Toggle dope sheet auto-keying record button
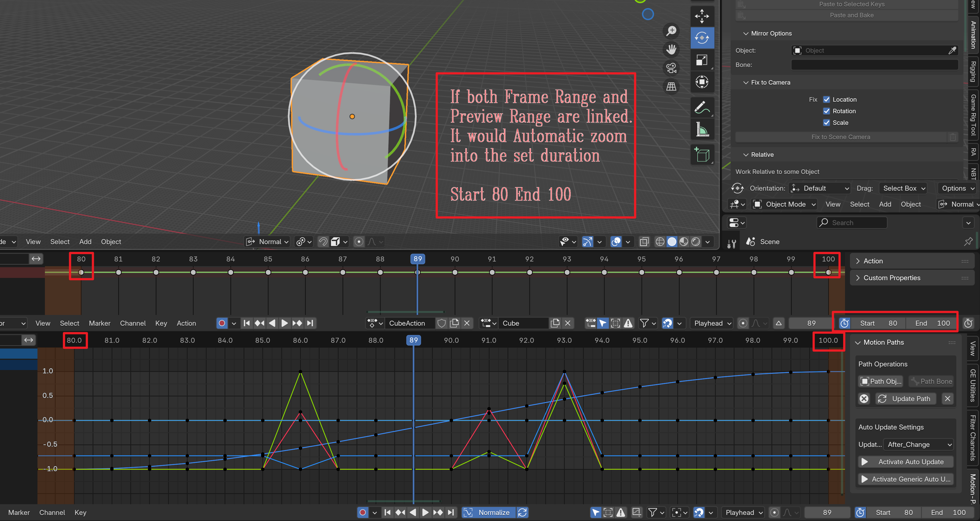 222,323
